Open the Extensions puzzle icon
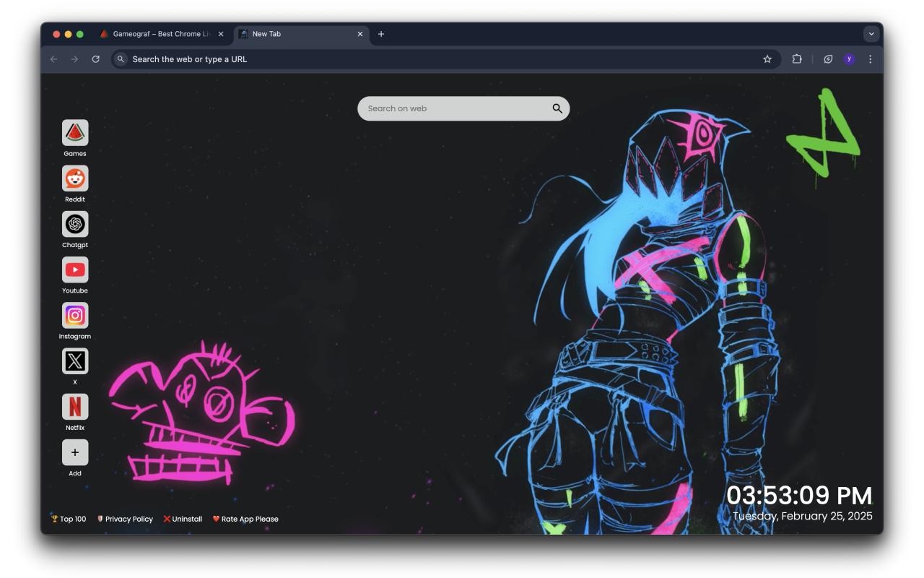The image size is (924, 578). point(797,59)
